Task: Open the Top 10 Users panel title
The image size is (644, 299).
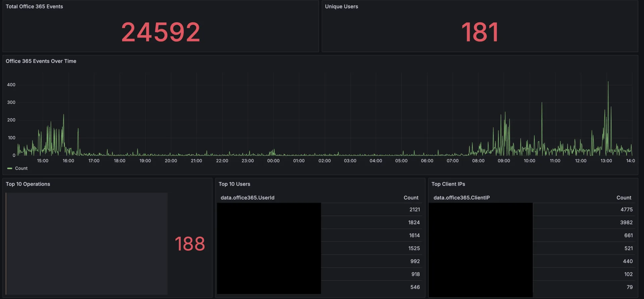Action: pos(234,184)
